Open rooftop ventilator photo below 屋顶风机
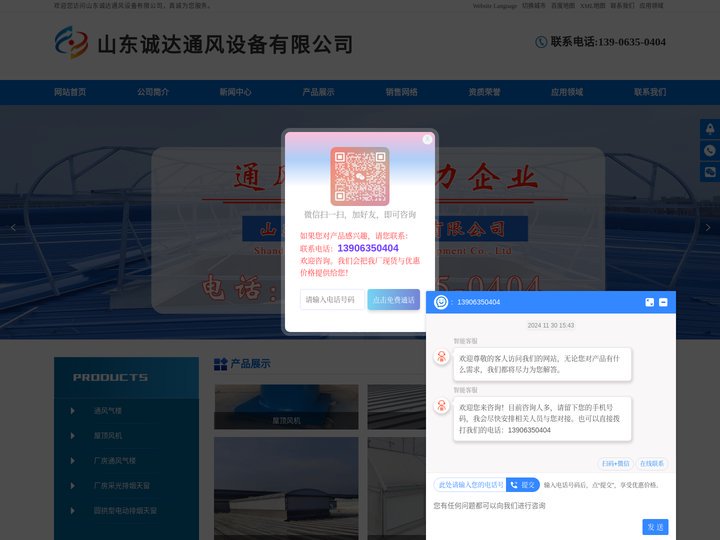The height and width of the screenshot is (540, 720). coord(286,488)
